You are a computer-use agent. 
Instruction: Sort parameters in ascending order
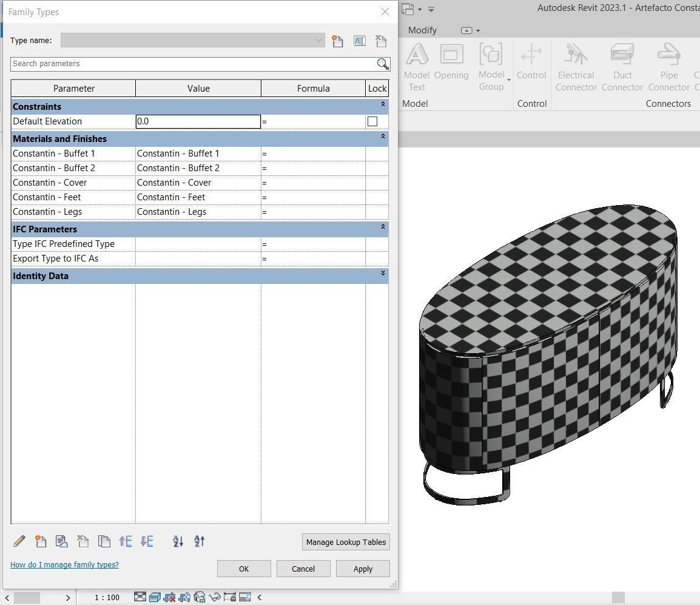point(178,541)
